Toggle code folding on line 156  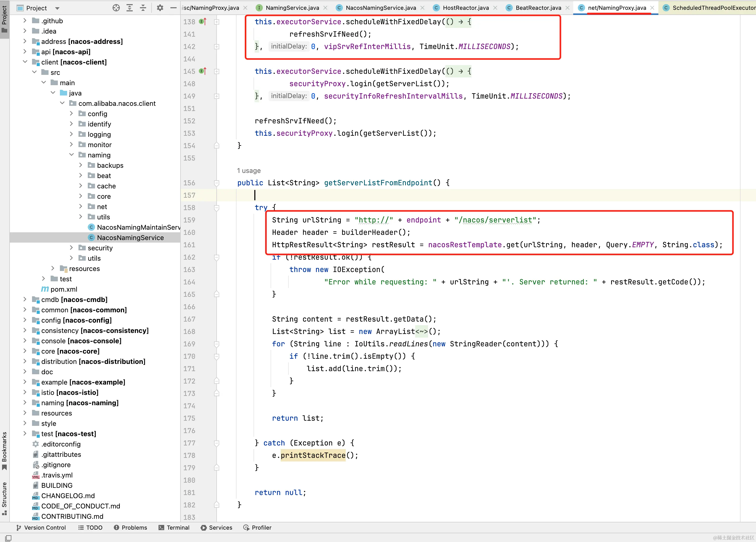pos(217,183)
